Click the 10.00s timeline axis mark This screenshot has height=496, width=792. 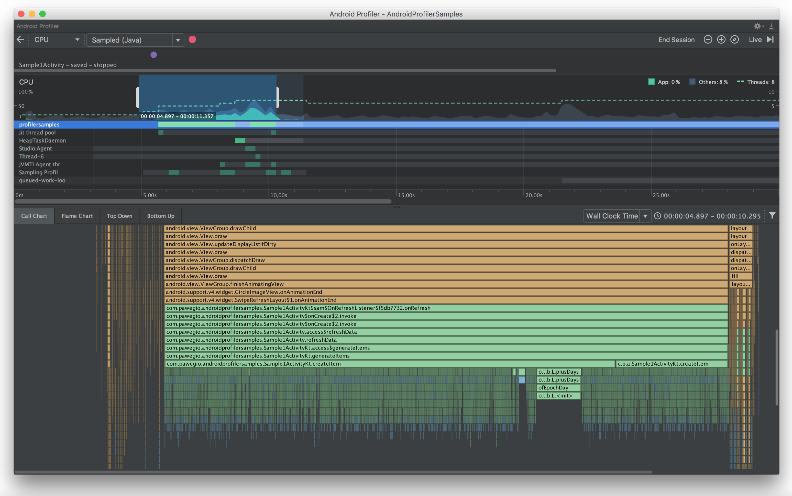[278, 195]
